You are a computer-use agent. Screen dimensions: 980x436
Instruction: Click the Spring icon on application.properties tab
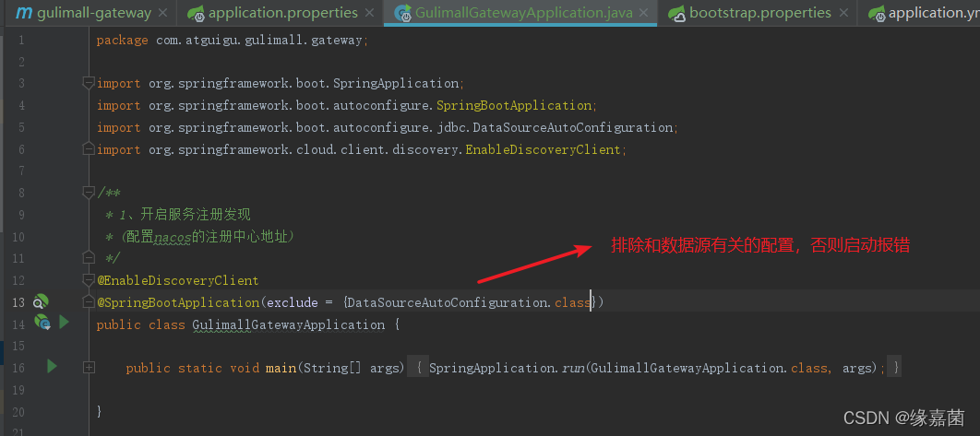coord(197,13)
